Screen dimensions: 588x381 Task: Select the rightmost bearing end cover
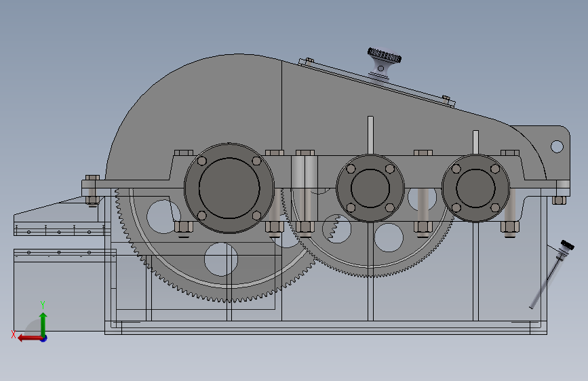(475, 188)
